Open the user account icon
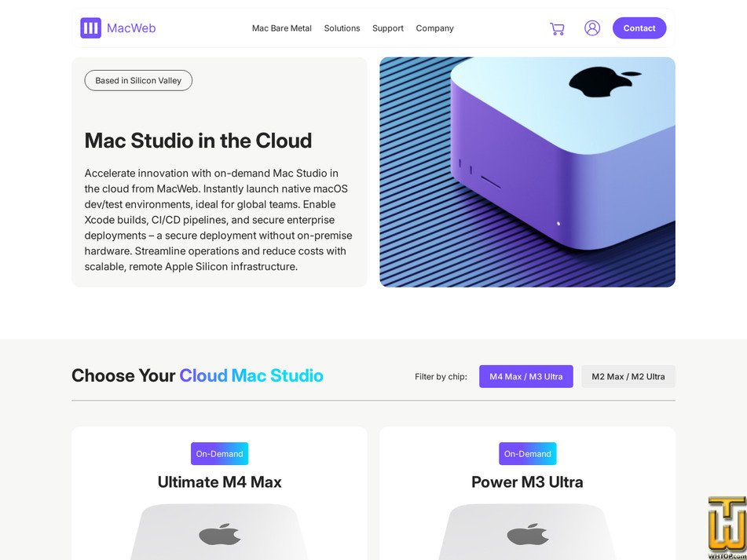747x560 pixels. click(x=592, y=28)
